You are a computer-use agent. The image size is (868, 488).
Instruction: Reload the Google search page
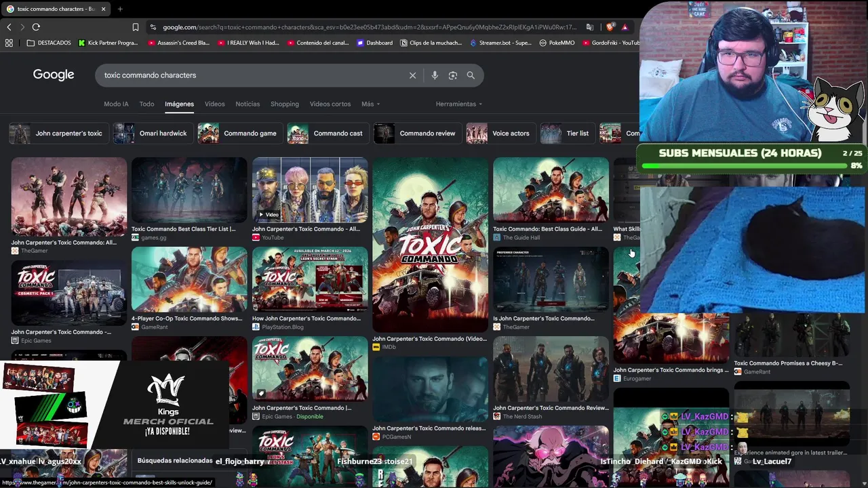point(36,27)
